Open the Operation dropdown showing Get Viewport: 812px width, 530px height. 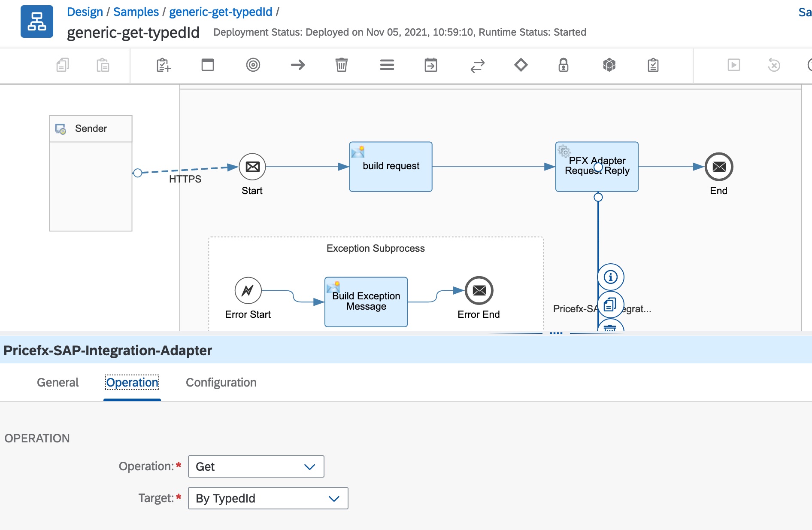(256, 466)
